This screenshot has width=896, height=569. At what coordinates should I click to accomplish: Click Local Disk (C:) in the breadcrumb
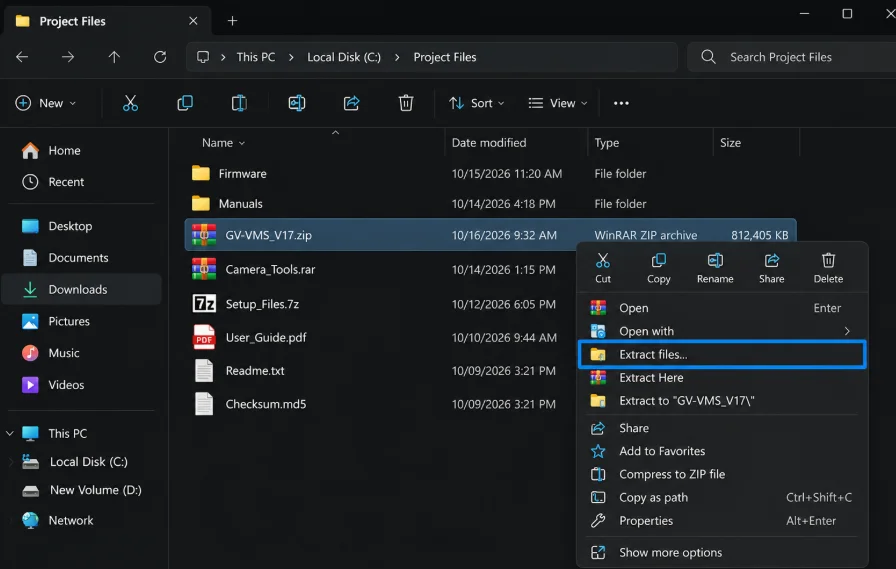pyautogui.click(x=344, y=57)
